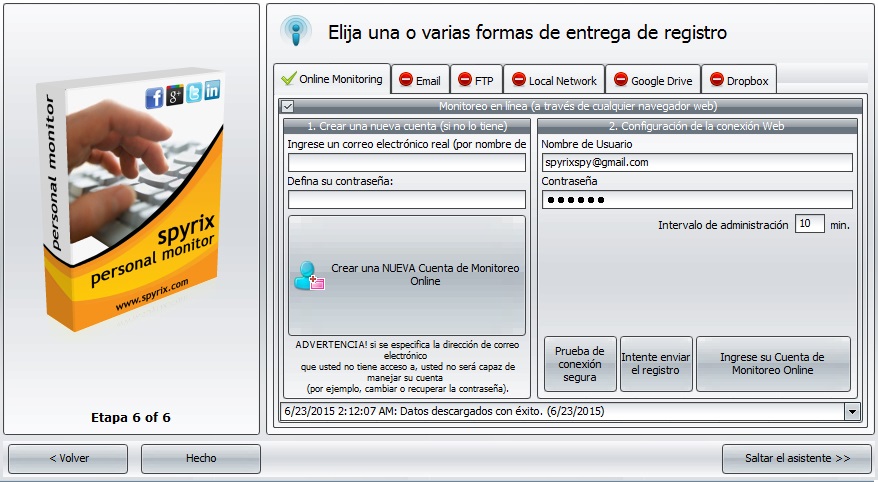Switch to the Online Monitoring tab
Screen dimensions: 878x482
pos(332,78)
